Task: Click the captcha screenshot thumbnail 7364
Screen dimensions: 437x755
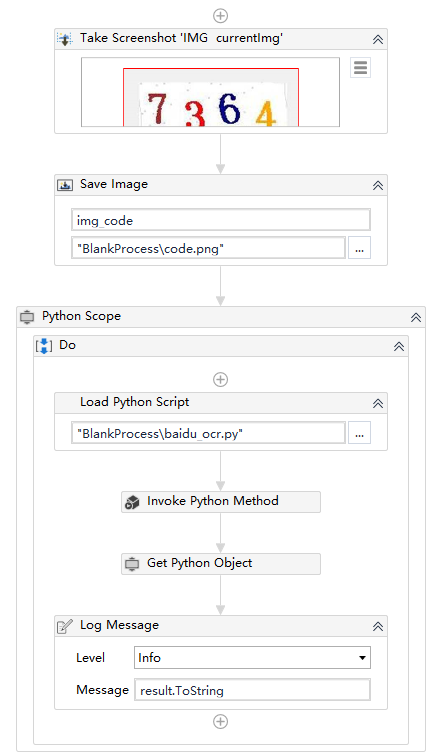Action: (210, 92)
